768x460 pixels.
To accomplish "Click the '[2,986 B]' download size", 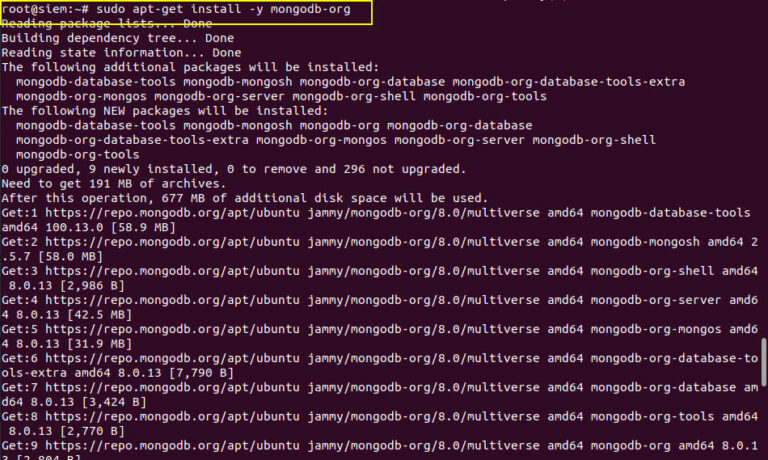I will (x=92, y=286).
